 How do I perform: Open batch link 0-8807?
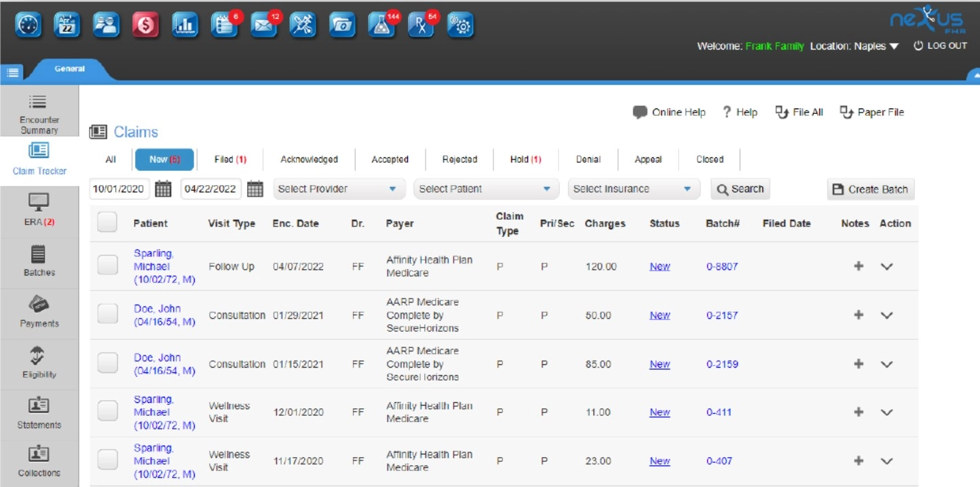click(721, 266)
